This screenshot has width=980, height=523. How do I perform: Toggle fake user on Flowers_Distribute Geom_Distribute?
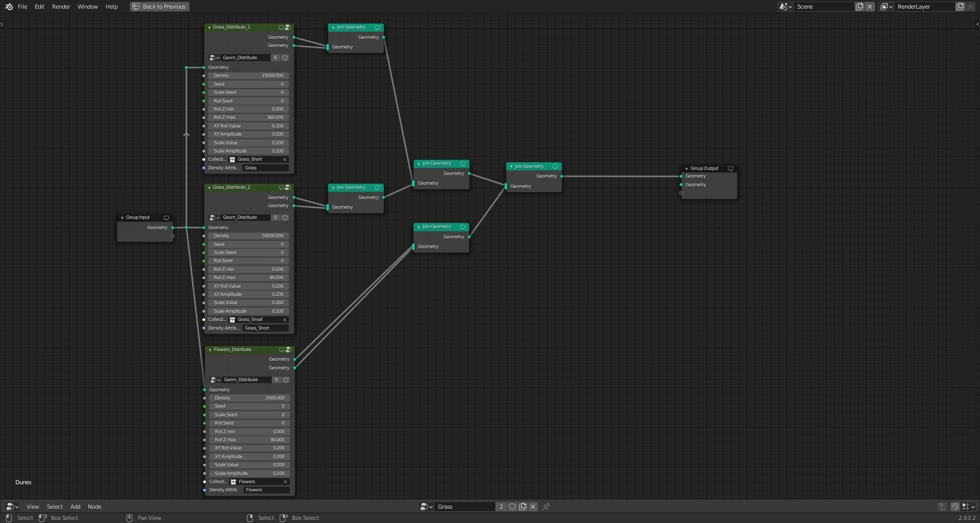pos(286,380)
